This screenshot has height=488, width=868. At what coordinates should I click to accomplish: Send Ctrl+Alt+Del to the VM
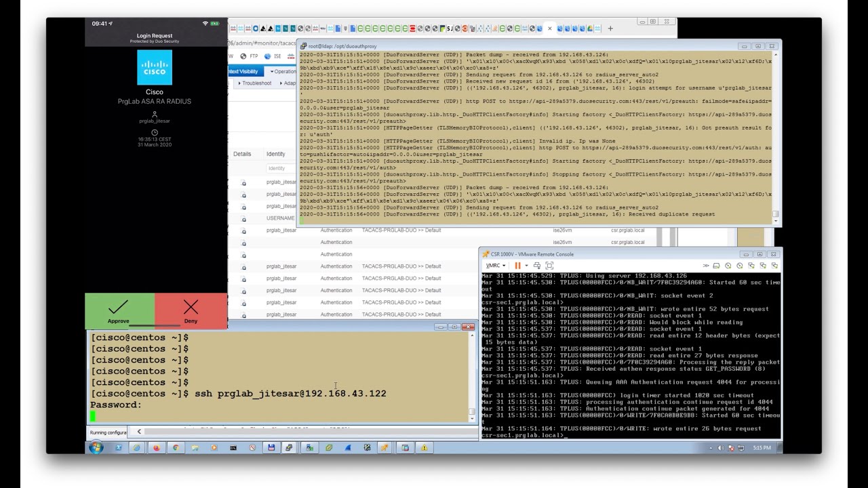tap(537, 266)
